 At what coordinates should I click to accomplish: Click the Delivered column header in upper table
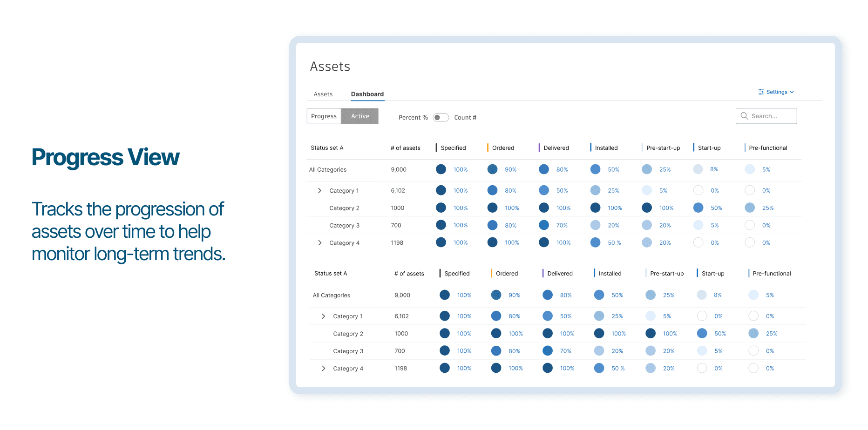point(556,148)
